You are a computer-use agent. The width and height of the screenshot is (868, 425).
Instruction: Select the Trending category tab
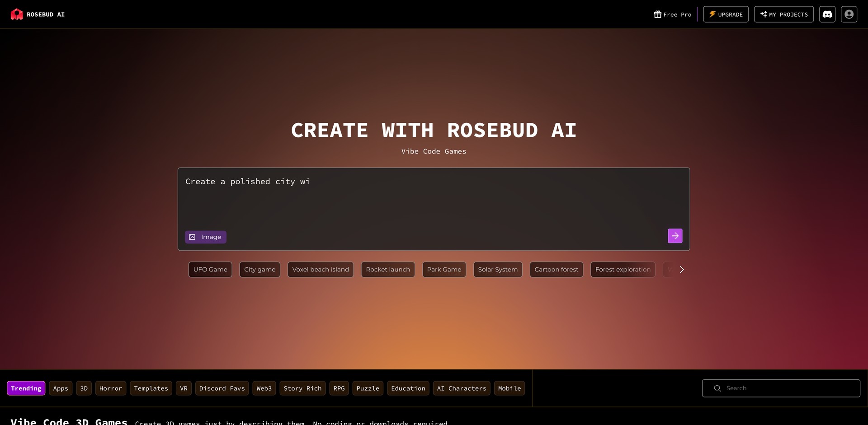pyautogui.click(x=26, y=388)
